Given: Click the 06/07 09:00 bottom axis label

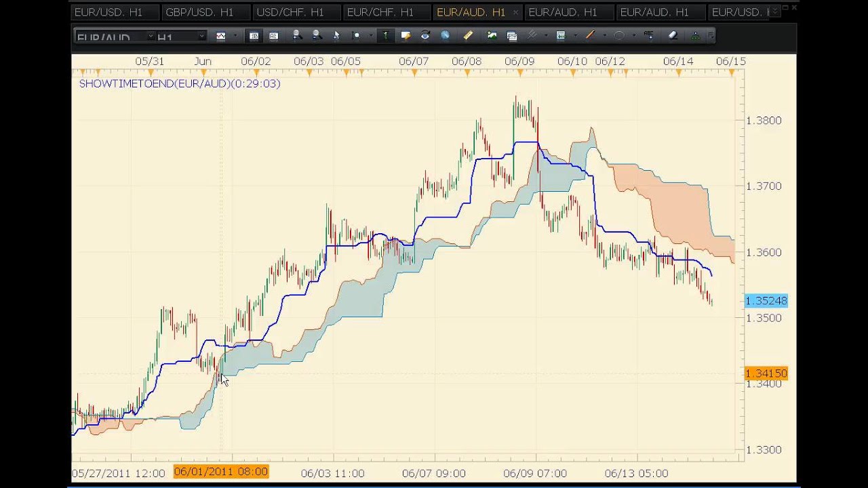Looking at the screenshot, I should pyautogui.click(x=434, y=473).
